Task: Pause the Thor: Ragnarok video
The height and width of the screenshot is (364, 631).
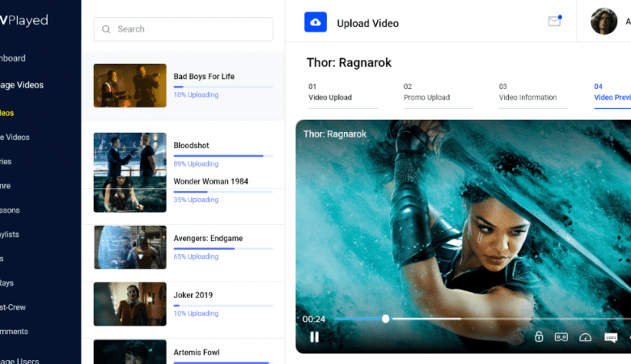Action: (x=315, y=336)
